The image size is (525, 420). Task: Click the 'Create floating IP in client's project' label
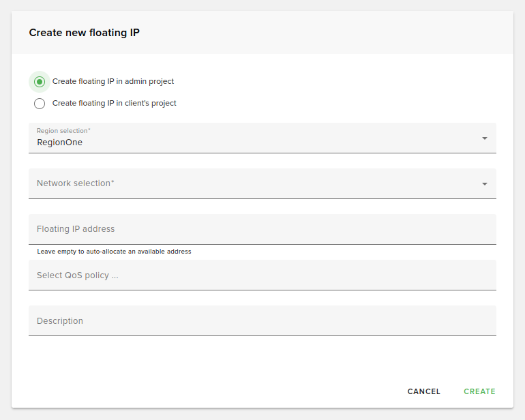pos(115,104)
